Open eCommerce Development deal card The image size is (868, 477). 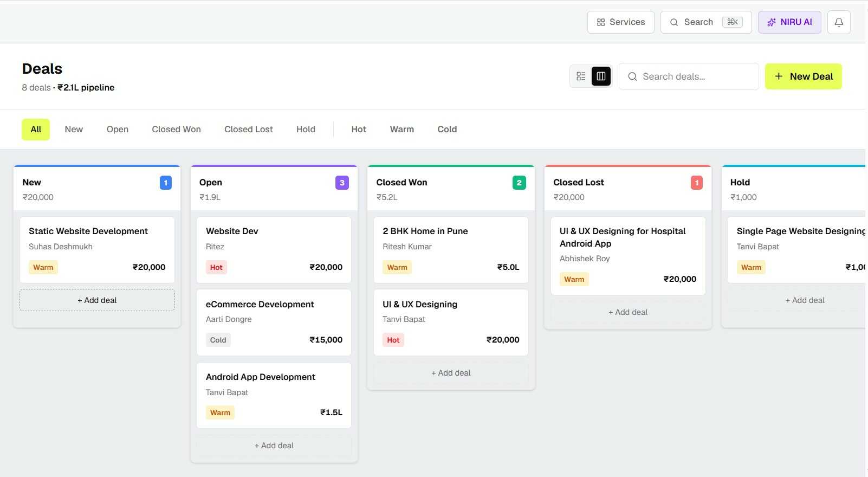(274, 323)
